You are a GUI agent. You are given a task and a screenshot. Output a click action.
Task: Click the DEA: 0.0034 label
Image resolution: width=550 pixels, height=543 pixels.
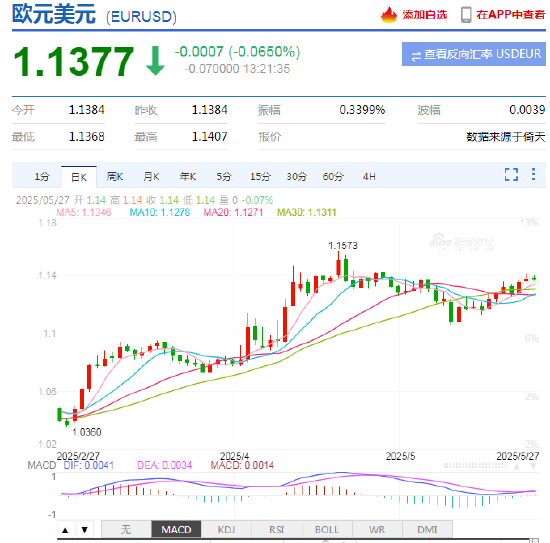[165, 465]
